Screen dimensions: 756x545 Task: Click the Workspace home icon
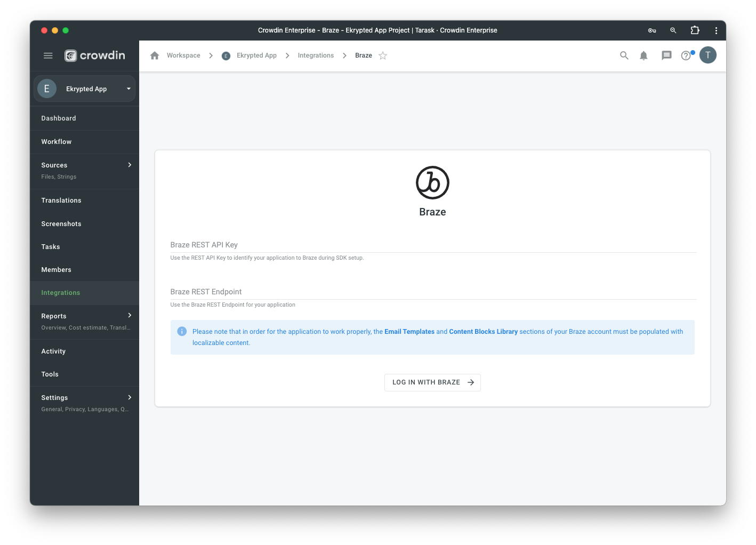[155, 55]
